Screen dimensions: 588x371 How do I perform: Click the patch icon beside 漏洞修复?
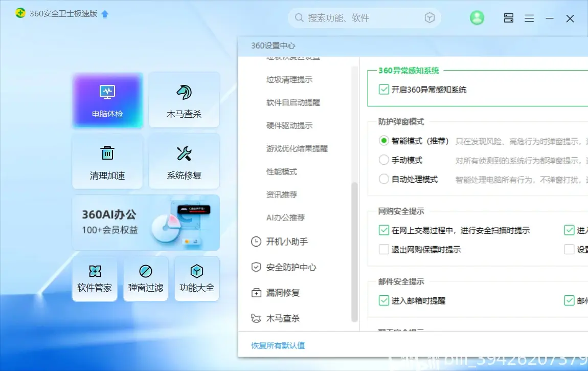tap(256, 293)
